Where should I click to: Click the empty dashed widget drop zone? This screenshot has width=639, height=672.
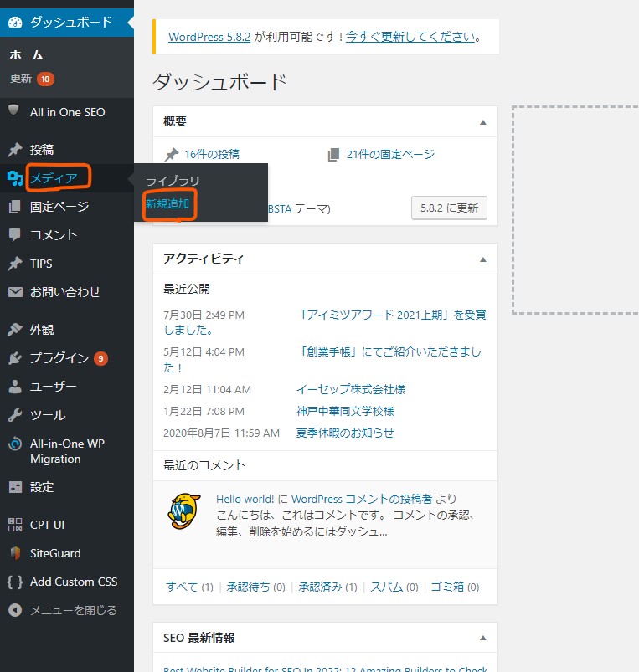tap(575, 210)
